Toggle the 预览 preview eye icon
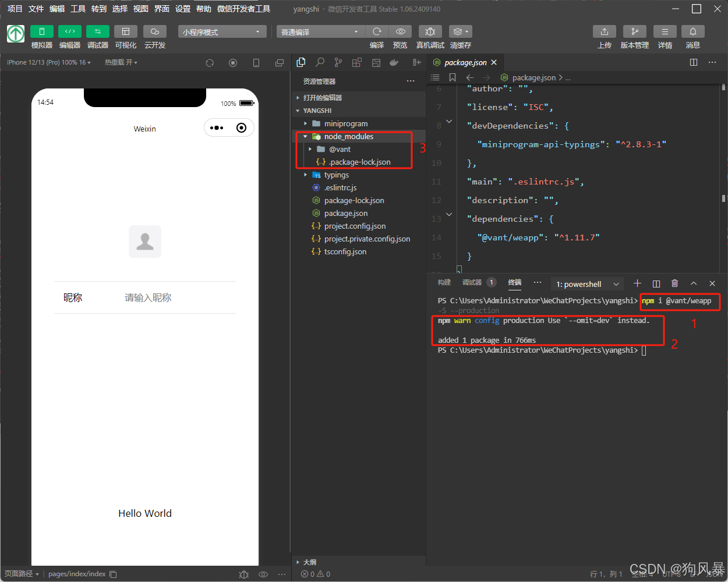The height and width of the screenshot is (582, 728). coord(400,31)
